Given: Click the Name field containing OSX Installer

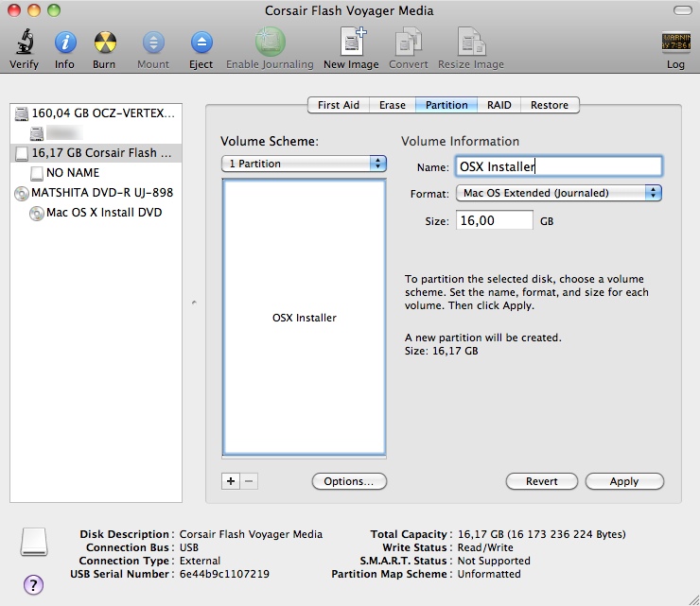Looking at the screenshot, I should click(x=559, y=166).
